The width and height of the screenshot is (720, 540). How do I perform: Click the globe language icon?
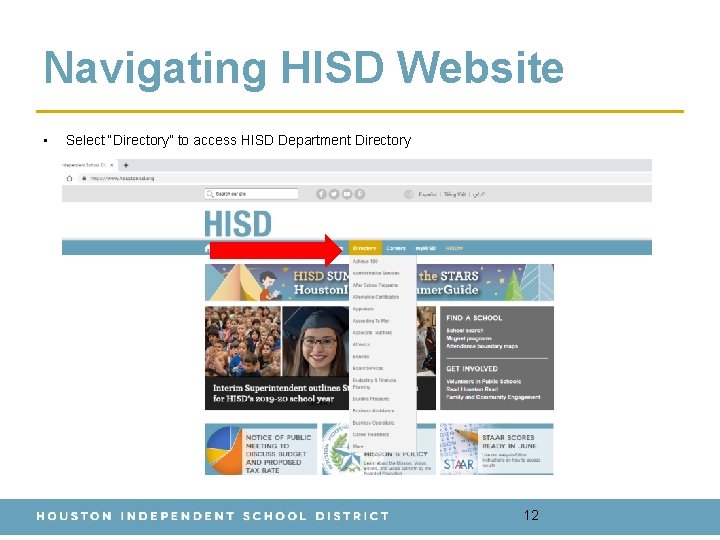[409, 194]
